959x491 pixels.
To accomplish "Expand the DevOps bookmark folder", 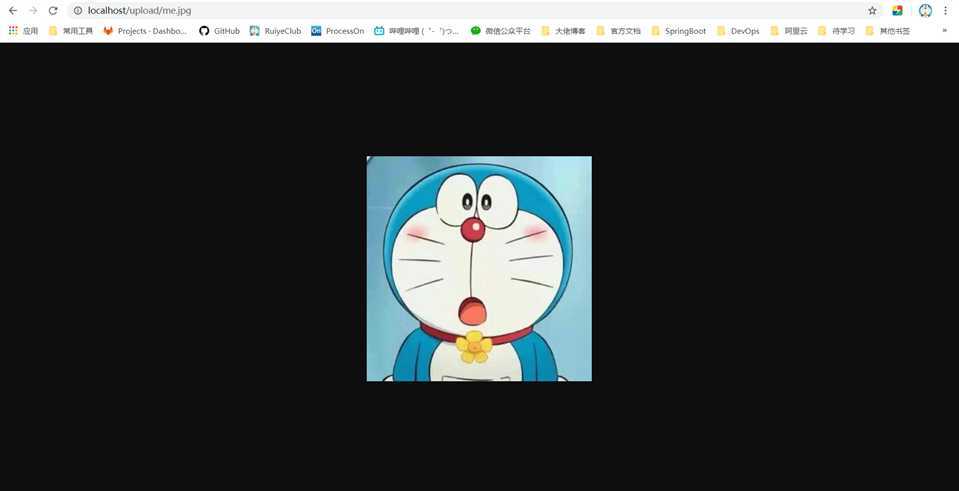I will click(738, 31).
